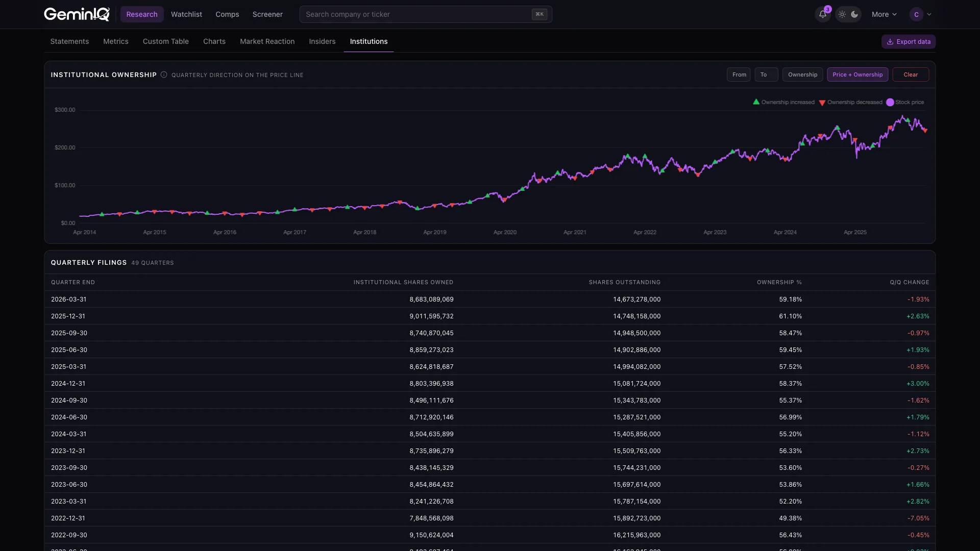
Task: Click the 49 QUARTERS count label
Action: pyautogui.click(x=153, y=263)
